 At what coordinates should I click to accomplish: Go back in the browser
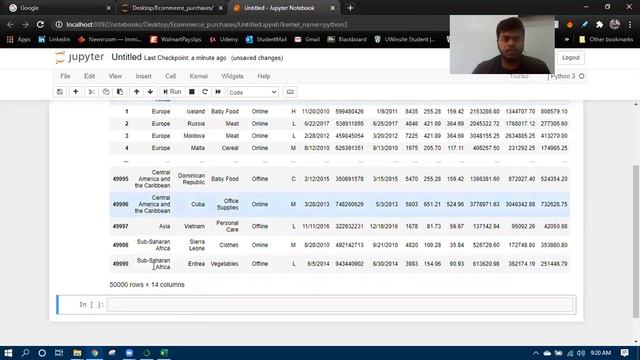(x=10, y=24)
